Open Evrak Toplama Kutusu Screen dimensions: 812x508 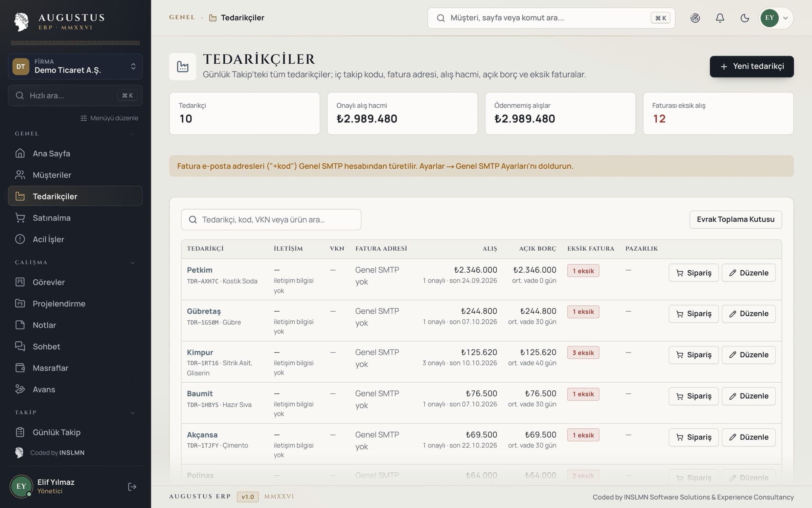[x=736, y=219]
